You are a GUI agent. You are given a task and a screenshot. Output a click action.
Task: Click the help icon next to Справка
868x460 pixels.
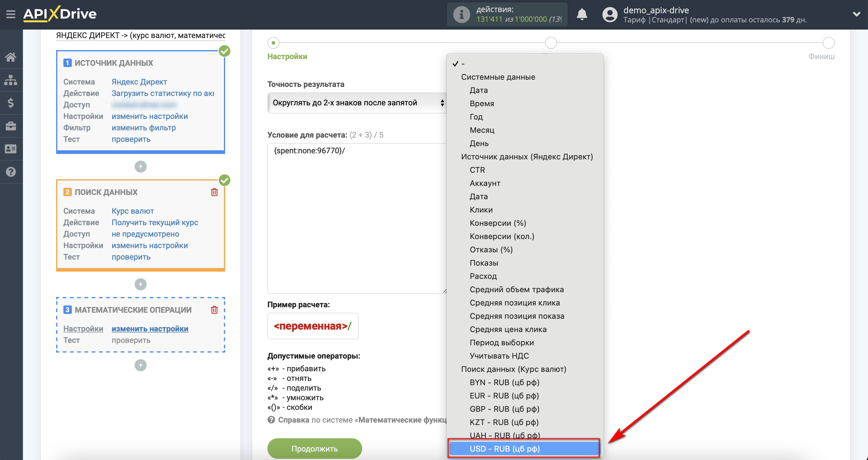click(271, 420)
